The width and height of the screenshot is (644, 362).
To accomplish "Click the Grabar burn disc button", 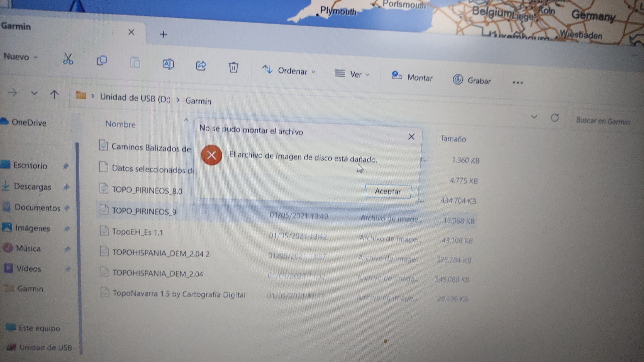I will 472,80.
